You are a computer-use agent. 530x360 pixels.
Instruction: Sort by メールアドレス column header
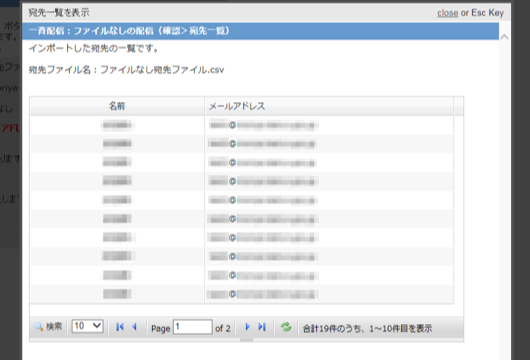click(x=329, y=106)
